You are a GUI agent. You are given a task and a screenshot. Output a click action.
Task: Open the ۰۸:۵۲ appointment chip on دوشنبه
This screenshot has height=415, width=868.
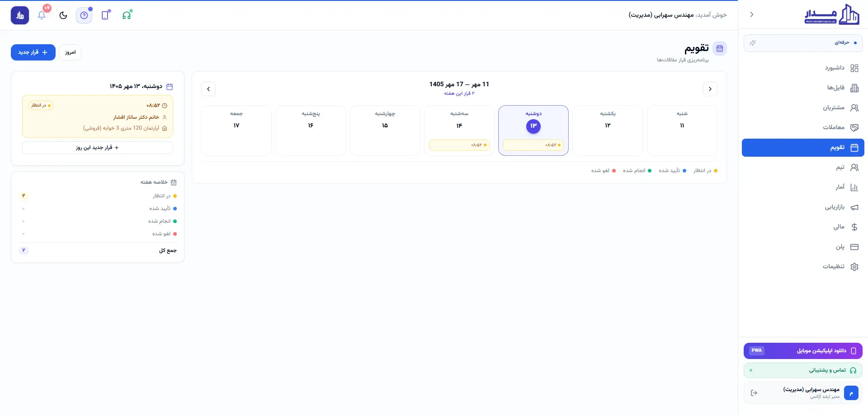click(x=533, y=145)
